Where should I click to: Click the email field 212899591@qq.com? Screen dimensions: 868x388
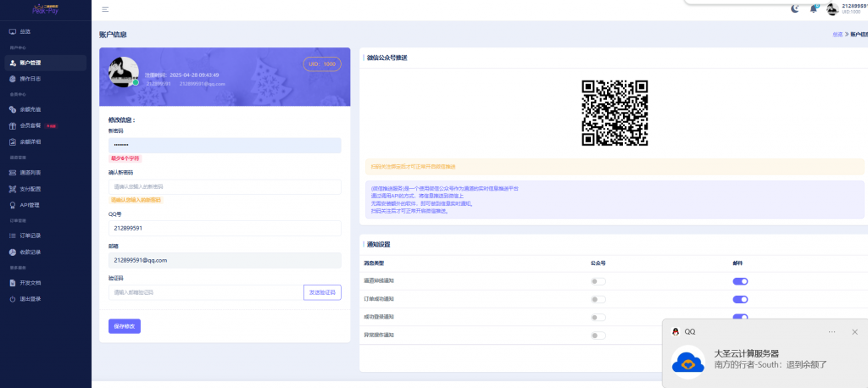pyautogui.click(x=225, y=260)
